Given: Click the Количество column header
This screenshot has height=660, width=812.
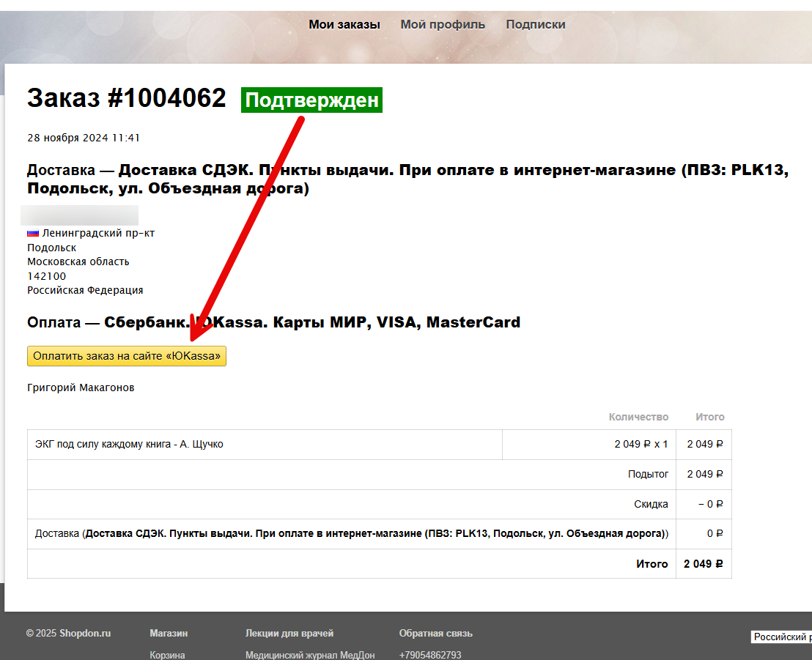Looking at the screenshot, I should tap(638, 417).
